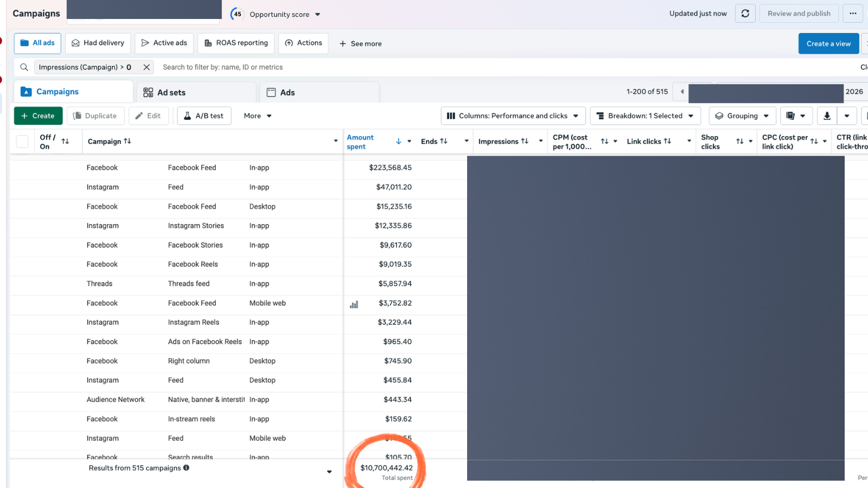Open the More dropdown
Image resolution: width=868 pixels, height=488 pixels.
(x=258, y=116)
